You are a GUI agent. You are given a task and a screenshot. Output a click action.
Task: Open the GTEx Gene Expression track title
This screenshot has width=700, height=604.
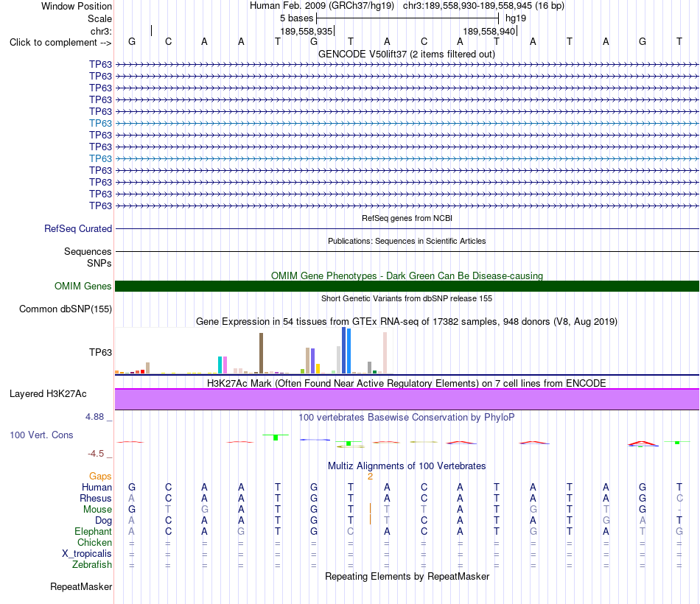pos(407,321)
